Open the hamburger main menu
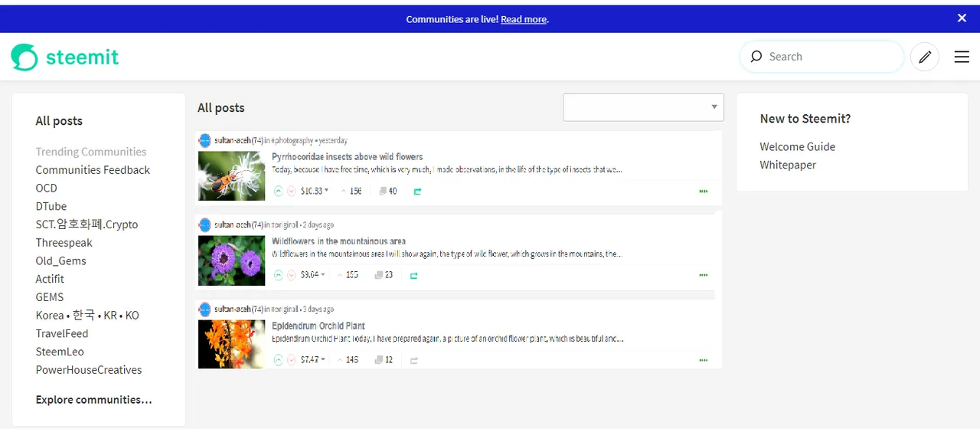Viewport: 980px width, 429px height. pos(962,57)
